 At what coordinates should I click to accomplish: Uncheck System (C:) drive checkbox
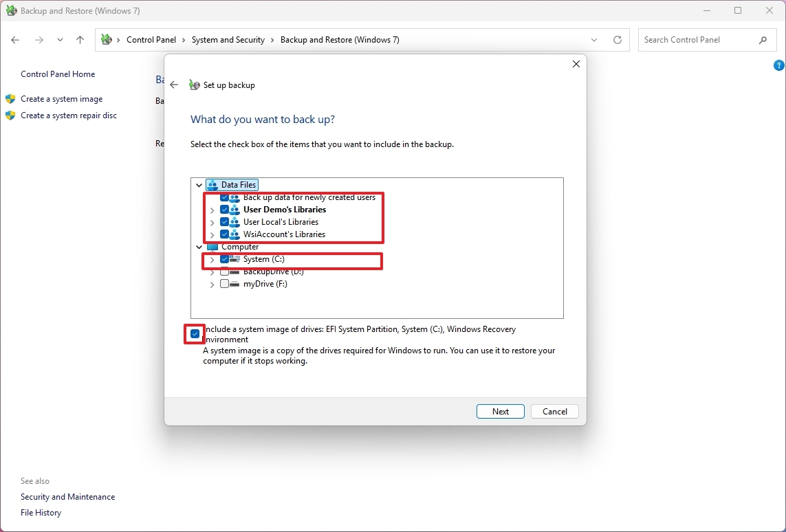coord(225,259)
